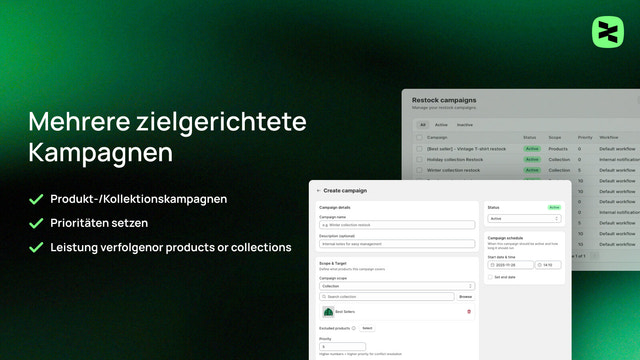Focus the Description (optional) input field
Viewport: 640px width, 360px height.
click(x=397, y=244)
